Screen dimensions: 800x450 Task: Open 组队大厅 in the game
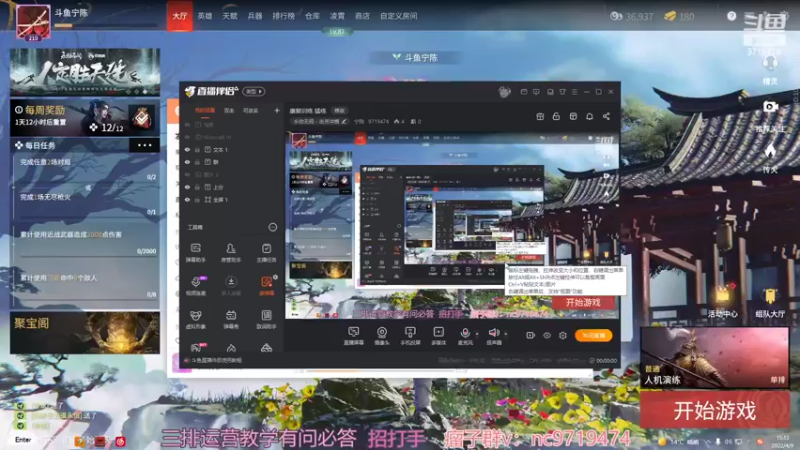coord(770,302)
